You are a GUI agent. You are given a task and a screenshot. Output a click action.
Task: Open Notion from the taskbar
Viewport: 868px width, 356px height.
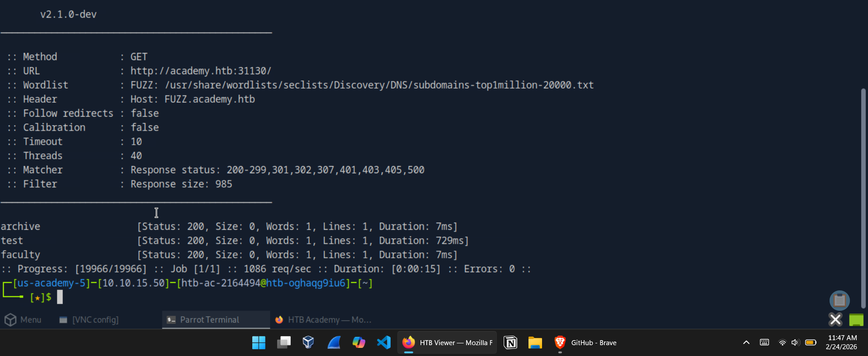[x=510, y=343]
